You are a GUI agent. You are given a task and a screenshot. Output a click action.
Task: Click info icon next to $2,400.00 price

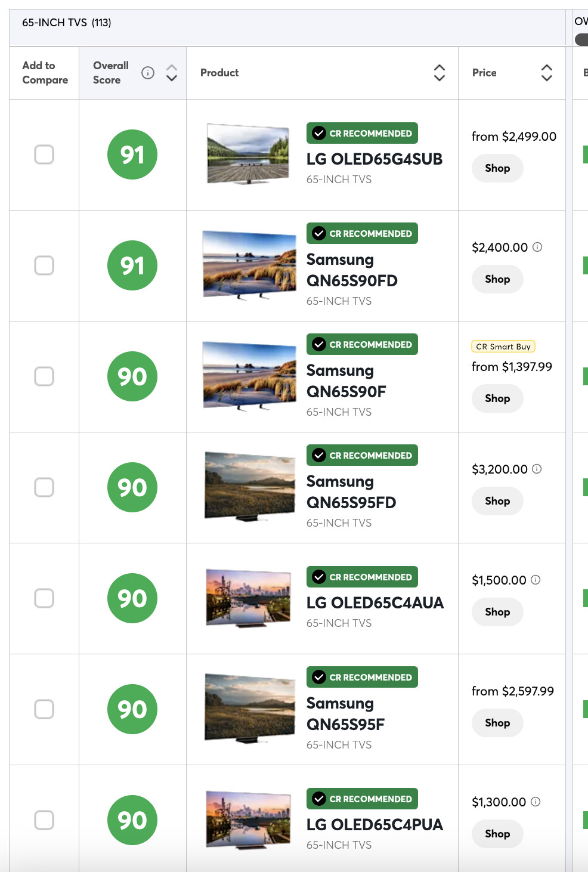pyautogui.click(x=537, y=247)
